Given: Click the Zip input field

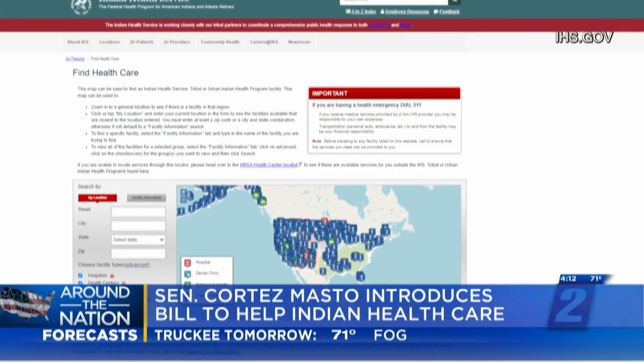Looking at the screenshot, I should pos(138,253).
